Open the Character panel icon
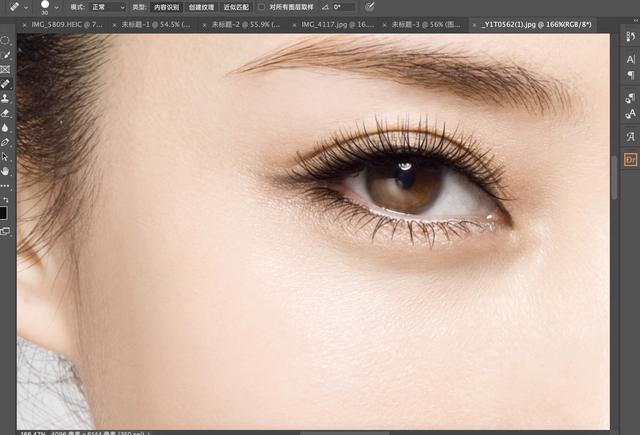The image size is (640, 435). [x=631, y=60]
